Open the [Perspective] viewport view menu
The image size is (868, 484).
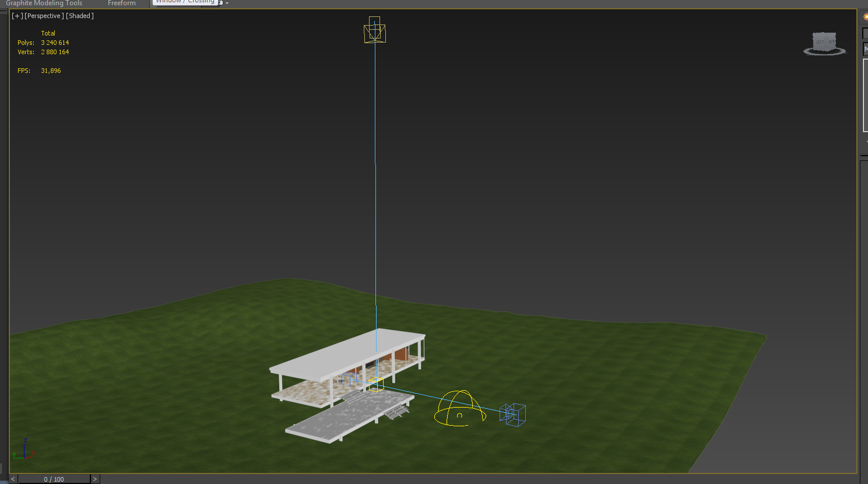44,16
